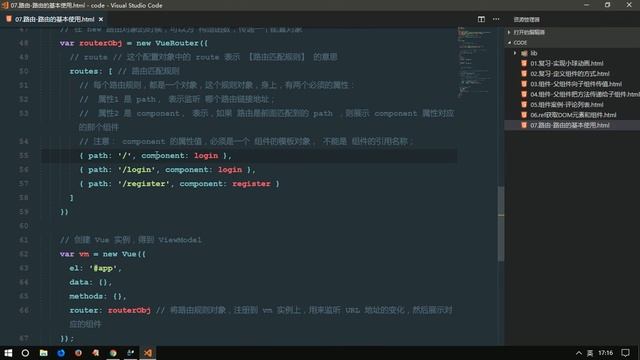Open file starting with 02 in explorer
This screenshot has width=640, height=360.
tap(570, 73)
